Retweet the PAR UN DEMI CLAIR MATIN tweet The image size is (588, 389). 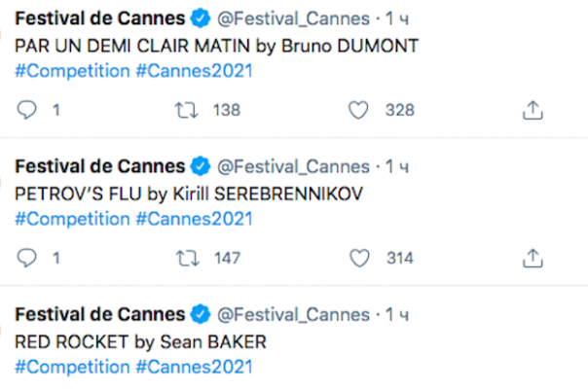[186, 111]
